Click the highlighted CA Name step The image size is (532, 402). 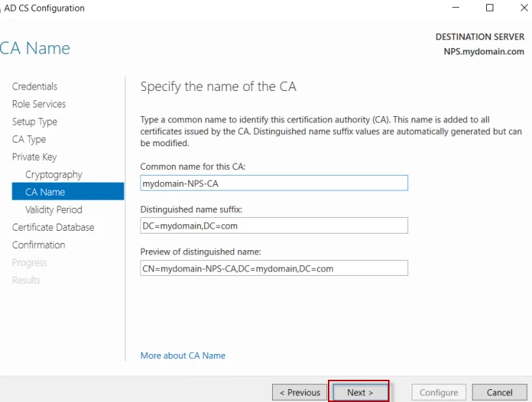point(45,192)
